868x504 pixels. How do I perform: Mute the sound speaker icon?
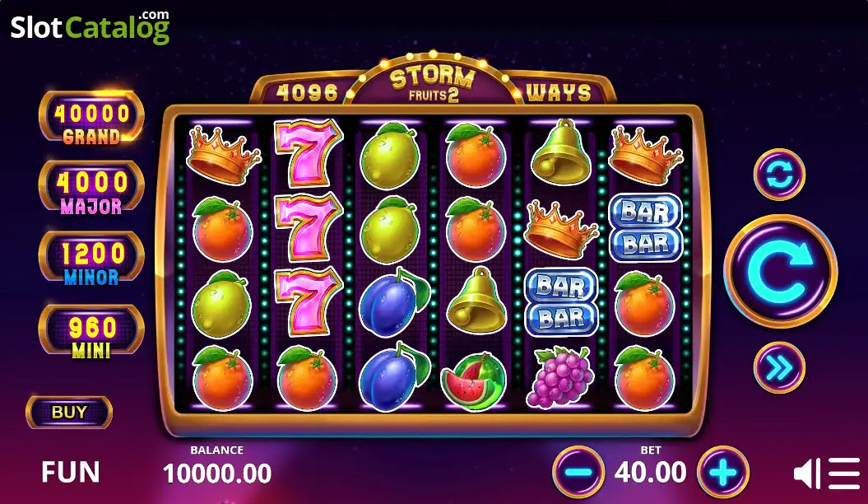807,474
